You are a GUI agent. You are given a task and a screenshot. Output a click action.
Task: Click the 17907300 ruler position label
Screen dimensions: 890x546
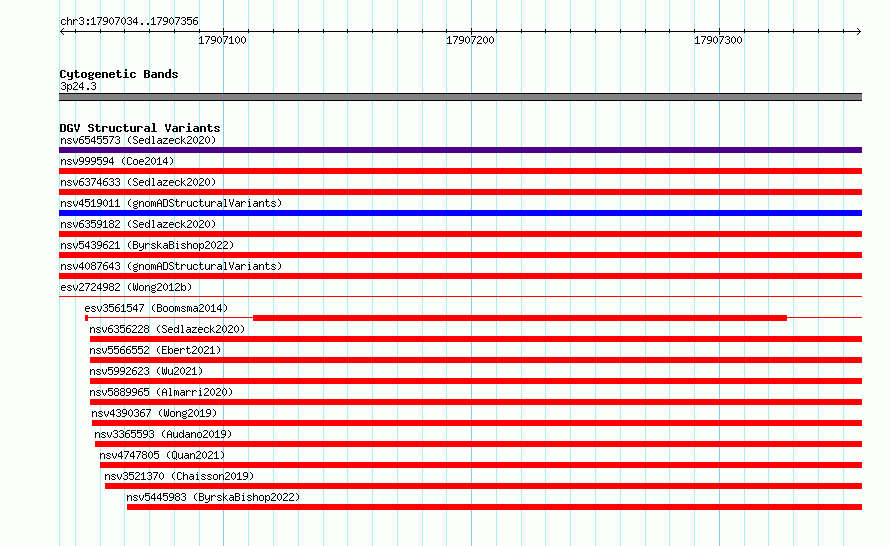coord(718,40)
